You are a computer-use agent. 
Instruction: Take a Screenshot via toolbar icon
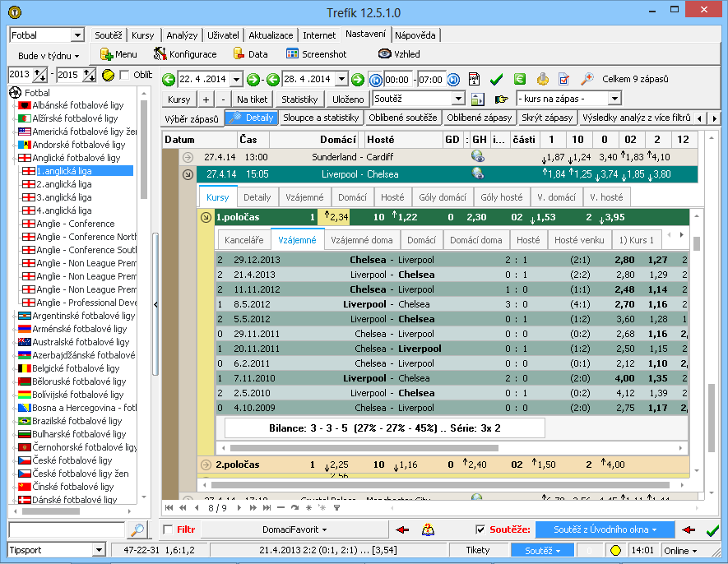tap(292, 53)
